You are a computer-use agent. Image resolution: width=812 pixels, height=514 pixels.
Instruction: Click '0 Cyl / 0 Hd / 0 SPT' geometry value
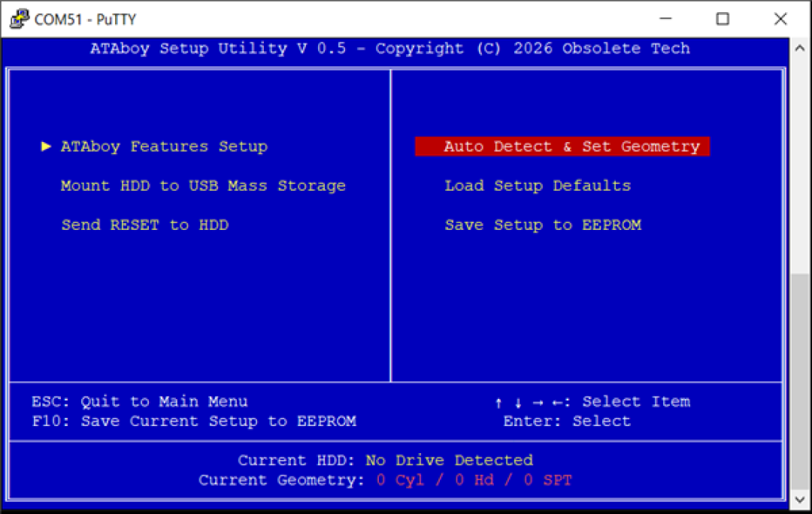click(x=474, y=480)
